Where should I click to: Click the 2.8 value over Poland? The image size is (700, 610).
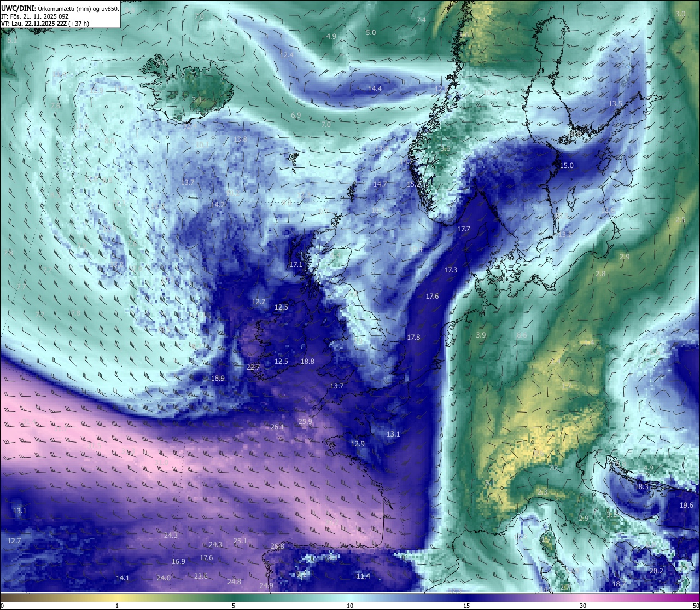coord(600,274)
